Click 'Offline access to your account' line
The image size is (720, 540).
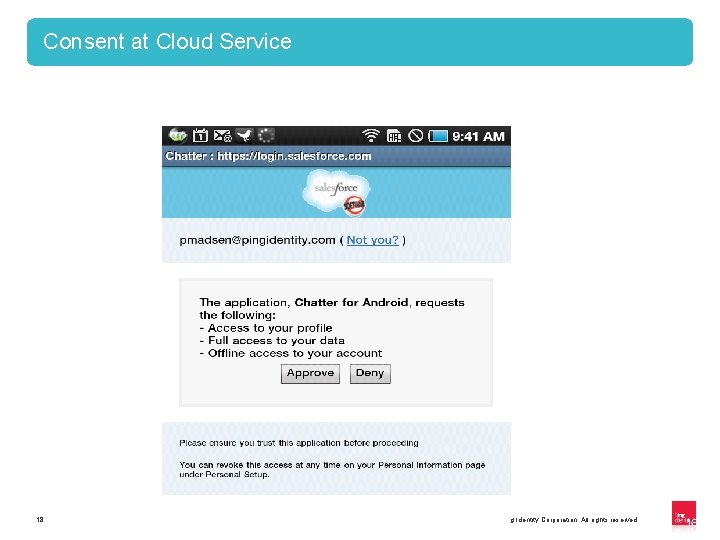tap(291, 353)
